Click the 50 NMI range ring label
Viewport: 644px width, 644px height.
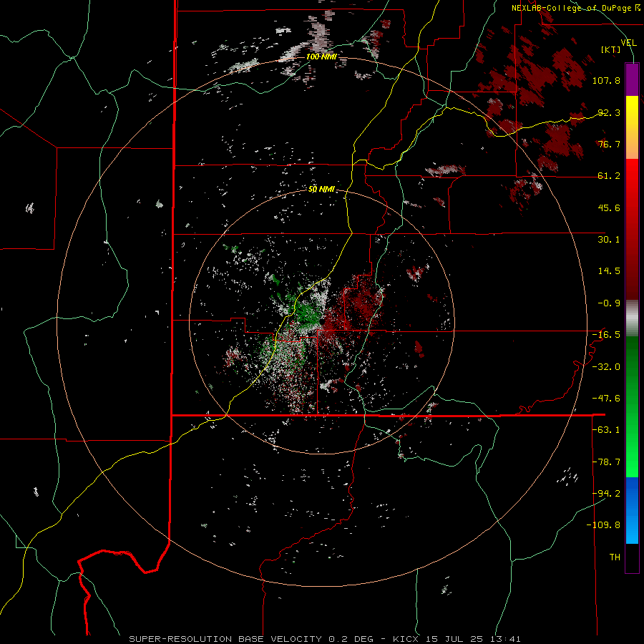321,190
